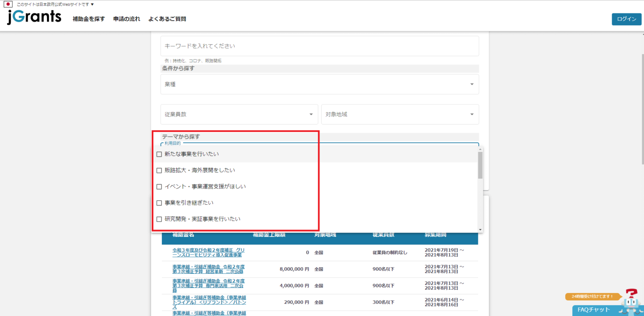Select the 申請の流れ menu item
The width and height of the screenshot is (644, 316).
click(127, 19)
